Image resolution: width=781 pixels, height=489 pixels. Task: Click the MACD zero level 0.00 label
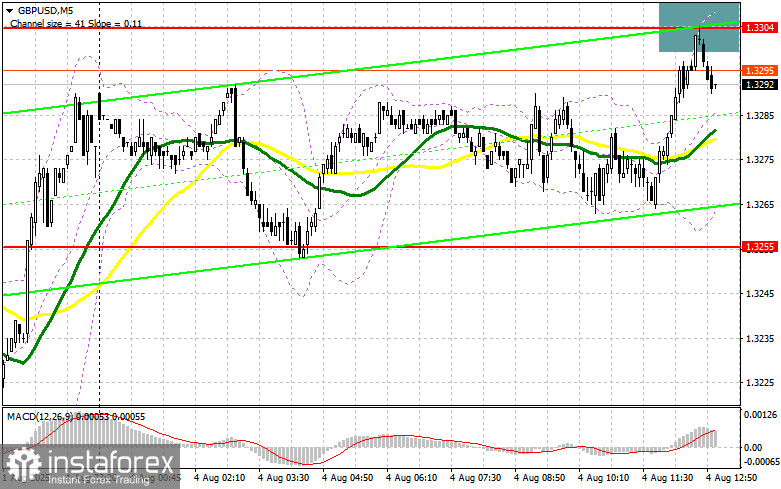[753, 448]
